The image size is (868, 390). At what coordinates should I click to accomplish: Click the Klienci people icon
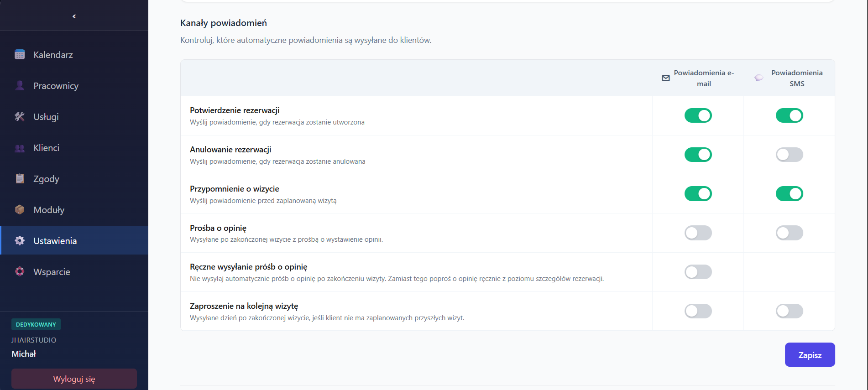click(20, 148)
